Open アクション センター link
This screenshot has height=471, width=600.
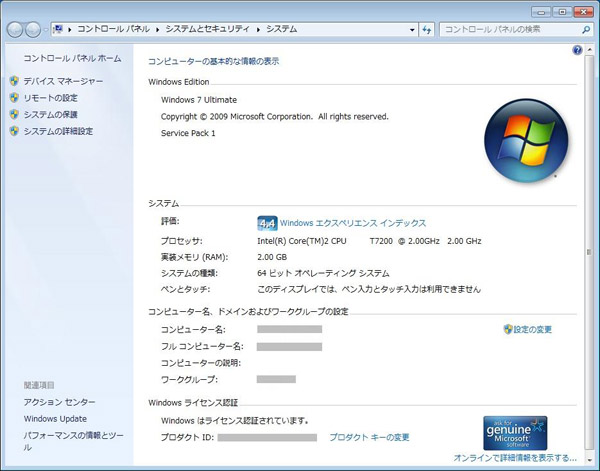[x=59, y=402]
